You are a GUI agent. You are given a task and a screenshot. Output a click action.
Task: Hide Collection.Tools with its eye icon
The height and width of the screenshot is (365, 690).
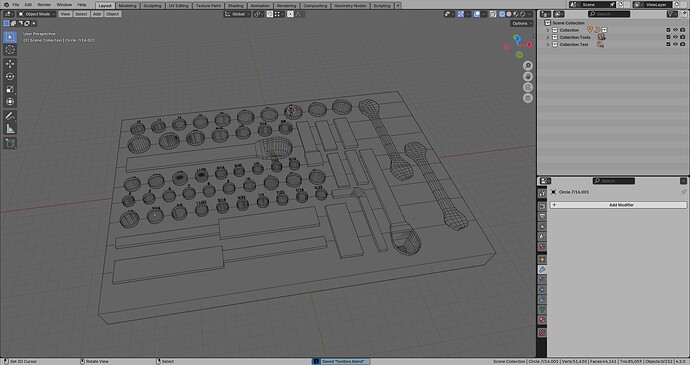click(x=675, y=37)
